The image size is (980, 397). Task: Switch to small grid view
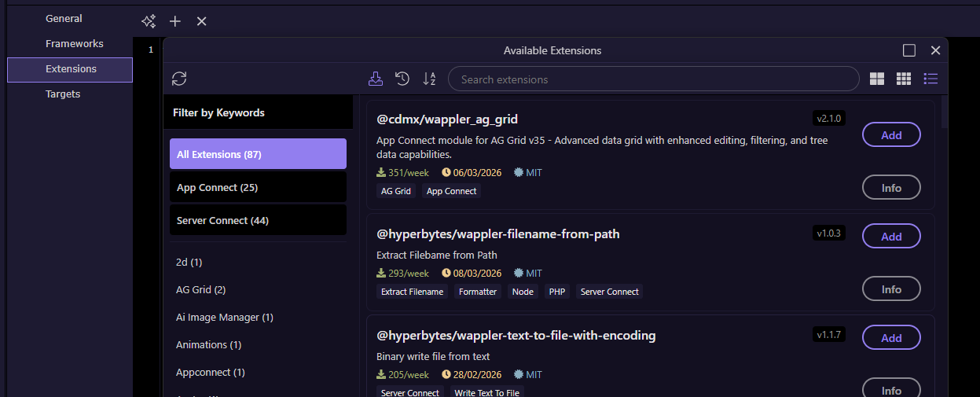tap(904, 79)
